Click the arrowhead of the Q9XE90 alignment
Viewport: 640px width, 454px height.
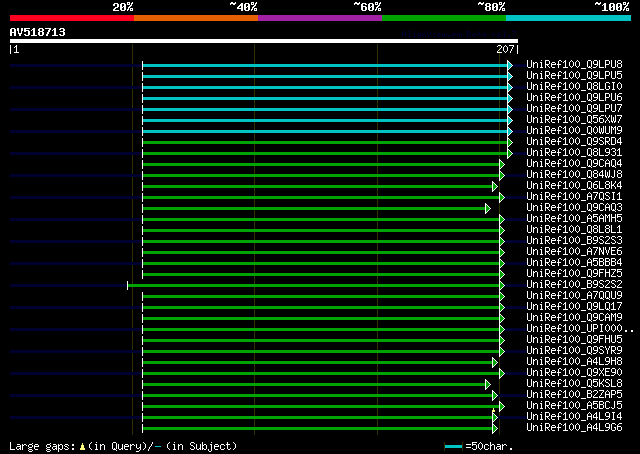[502, 374]
